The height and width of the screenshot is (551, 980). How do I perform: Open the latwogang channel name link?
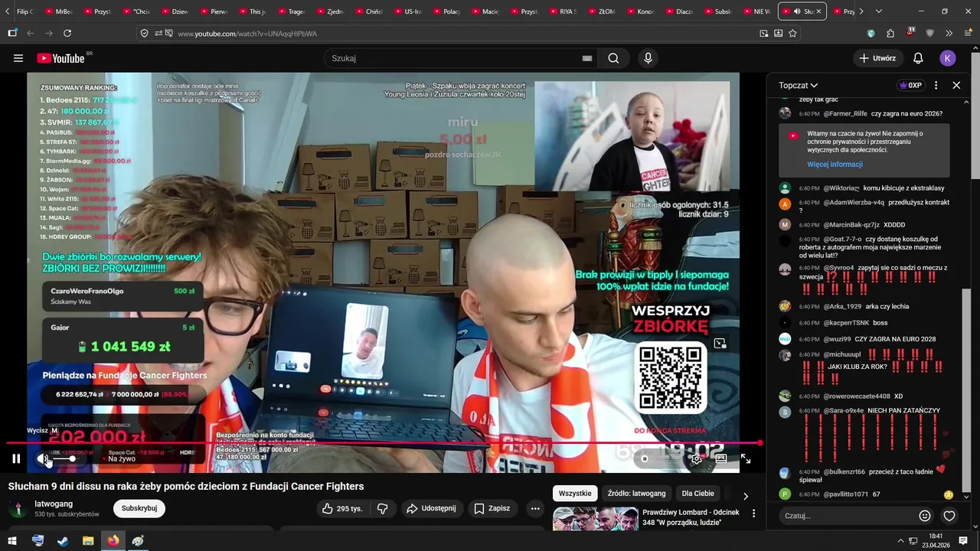[x=54, y=504]
